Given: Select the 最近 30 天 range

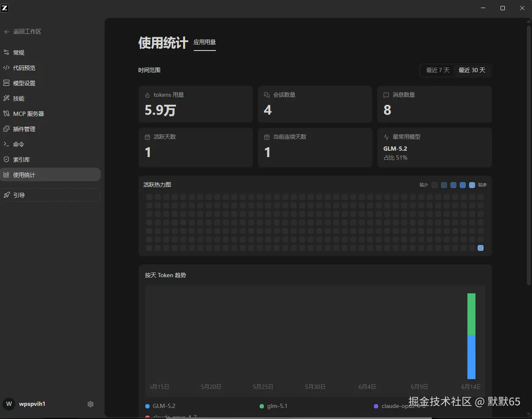Looking at the screenshot, I should pyautogui.click(x=472, y=70).
